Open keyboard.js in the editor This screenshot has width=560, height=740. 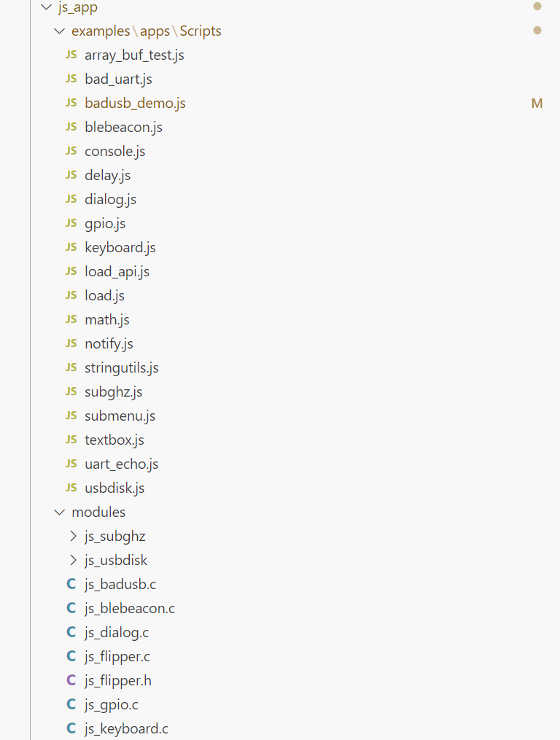click(x=120, y=248)
